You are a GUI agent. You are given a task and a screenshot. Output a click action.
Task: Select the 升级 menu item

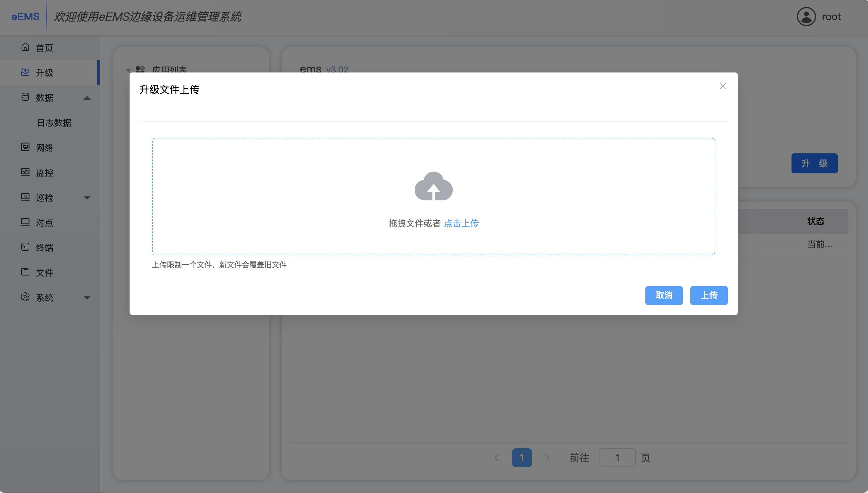point(50,73)
